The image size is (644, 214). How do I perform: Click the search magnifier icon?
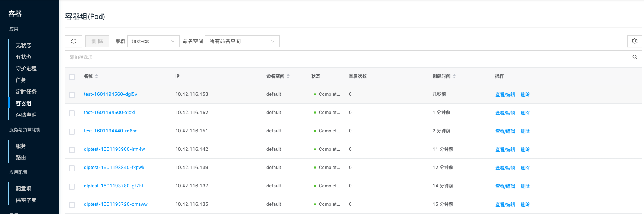coord(635,57)
